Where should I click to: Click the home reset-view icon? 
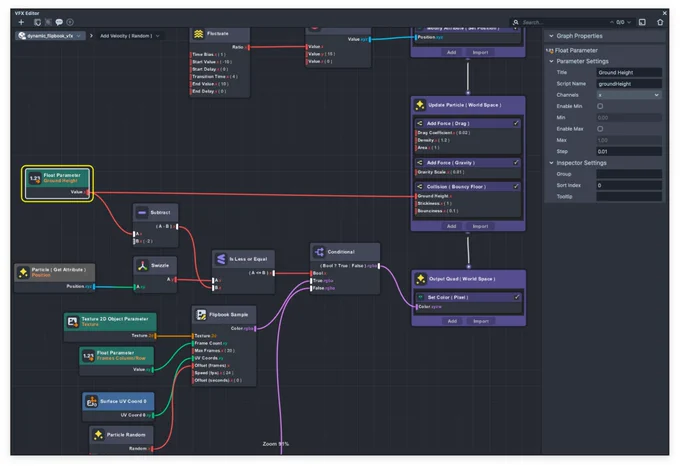coord(660,22)
